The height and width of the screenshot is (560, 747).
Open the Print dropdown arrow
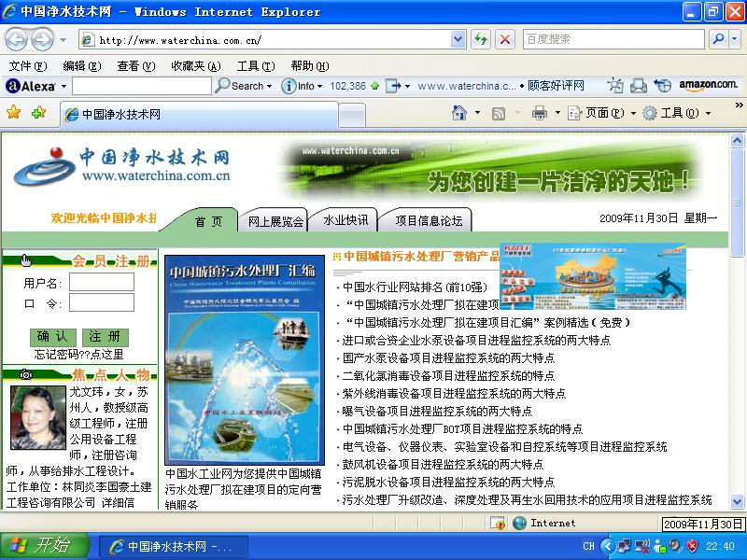pyautogui.click(x=557, y=113)
